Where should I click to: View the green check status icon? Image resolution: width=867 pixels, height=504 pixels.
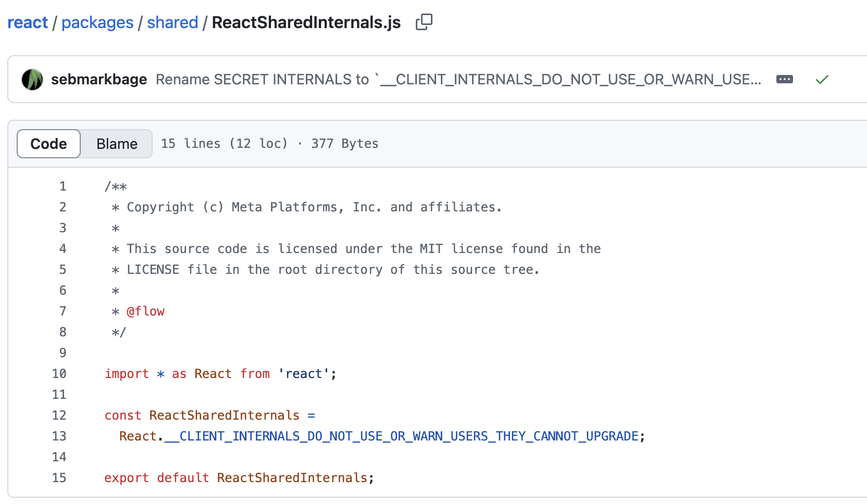point(822,79)
